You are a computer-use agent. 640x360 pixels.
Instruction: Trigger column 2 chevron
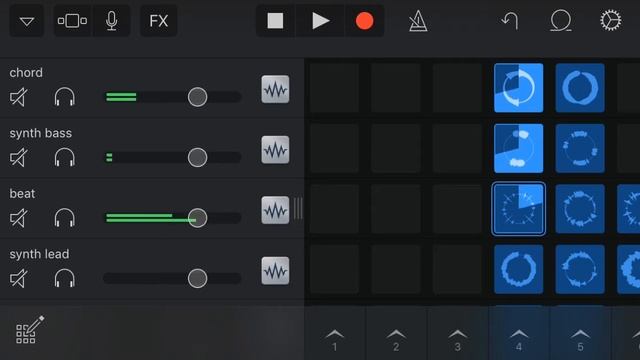click(396, 340)
